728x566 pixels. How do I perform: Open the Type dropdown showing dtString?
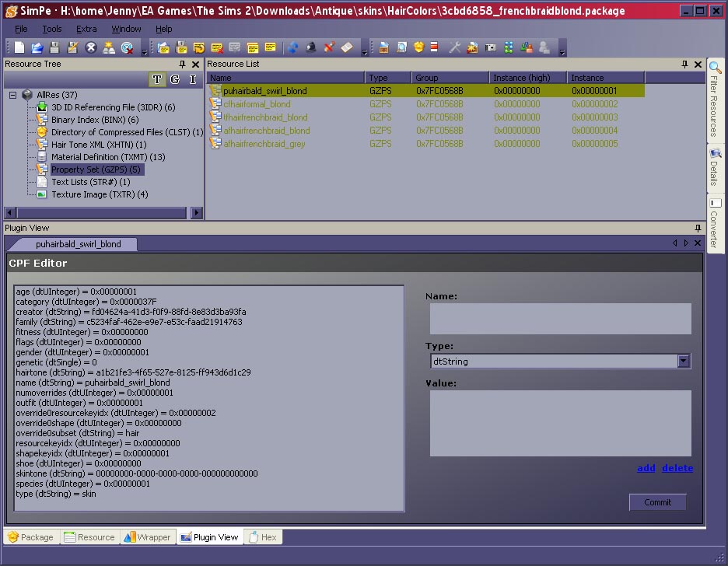click(684, 361)
